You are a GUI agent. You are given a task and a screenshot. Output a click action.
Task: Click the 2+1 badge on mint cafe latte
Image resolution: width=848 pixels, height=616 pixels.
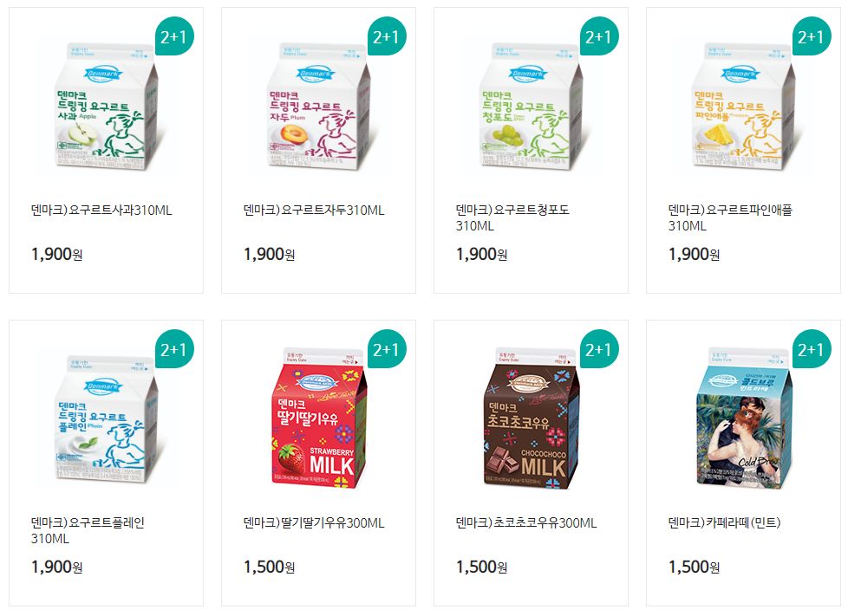[812, 349]
